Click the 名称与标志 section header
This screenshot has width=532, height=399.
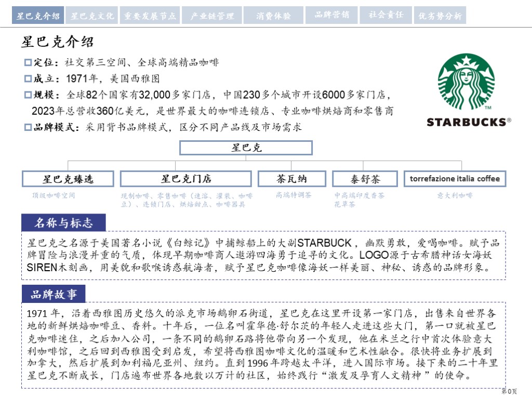coord(63,222)
